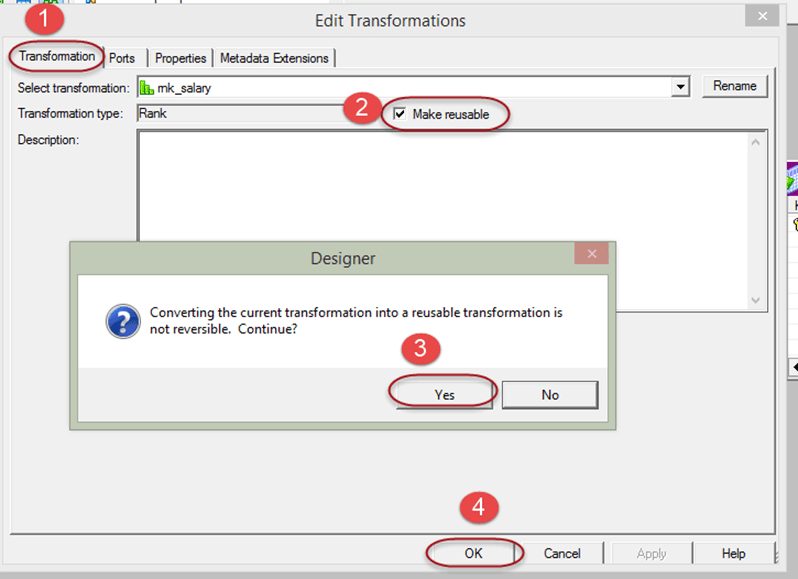Click the Rank icon beside mk_salary
798x579 pixels.
pyautogui.click(x=146, y=87)
